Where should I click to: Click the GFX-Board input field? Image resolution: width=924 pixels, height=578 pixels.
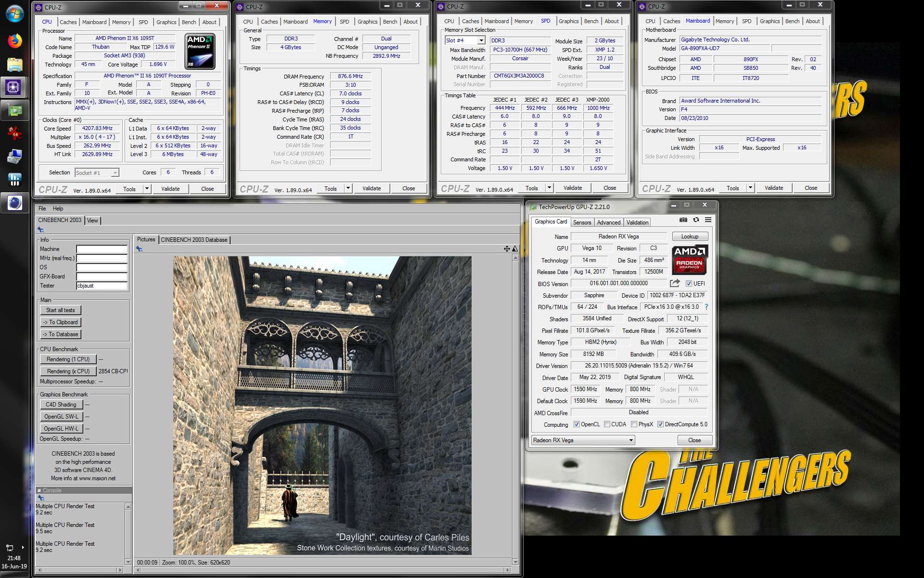[x=102, y=276]
